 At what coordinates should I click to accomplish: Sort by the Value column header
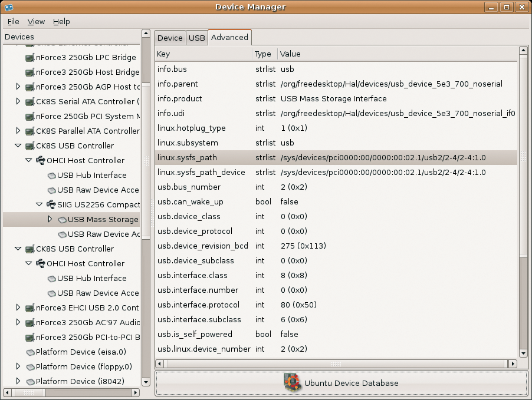tap(398, 54)
